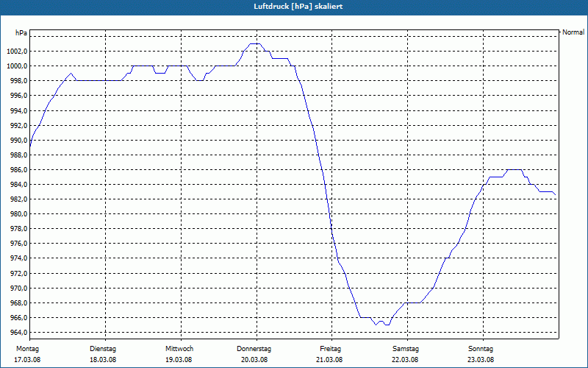Click the date 21.03.08
Viewport: 588px width, 368px height.
click(329, 360)
